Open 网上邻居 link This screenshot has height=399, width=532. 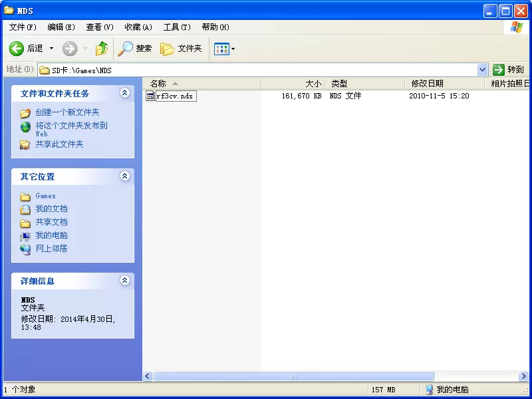(52, 248)
